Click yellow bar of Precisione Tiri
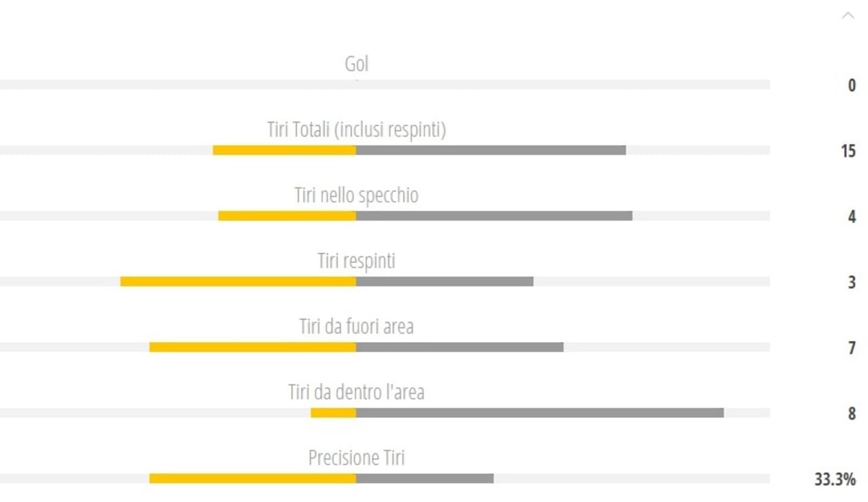 tap(252, 478)
